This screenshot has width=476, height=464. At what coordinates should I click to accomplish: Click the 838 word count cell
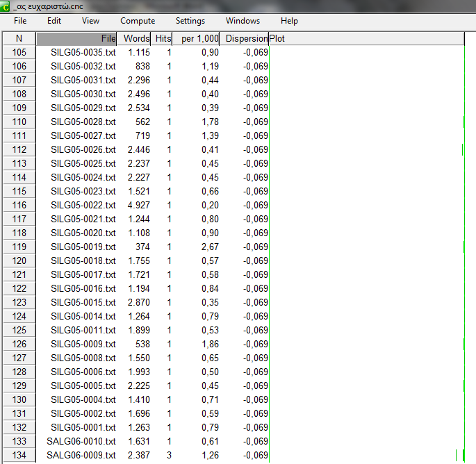tap(142, 67)
